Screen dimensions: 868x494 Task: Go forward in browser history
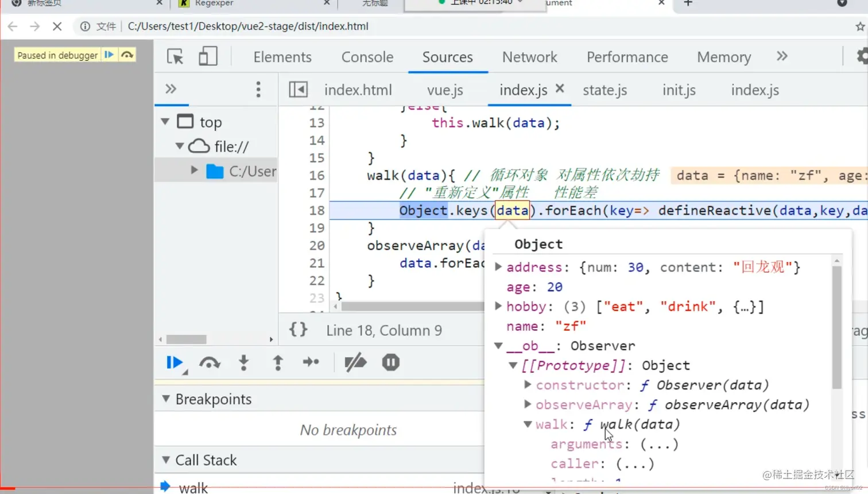pyautogui.click(x=35, y=26)
